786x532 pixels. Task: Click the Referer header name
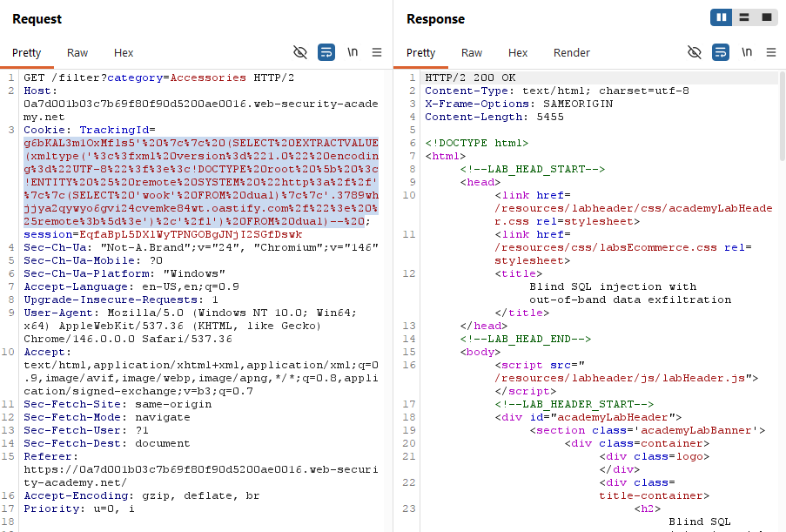[47, 455]
